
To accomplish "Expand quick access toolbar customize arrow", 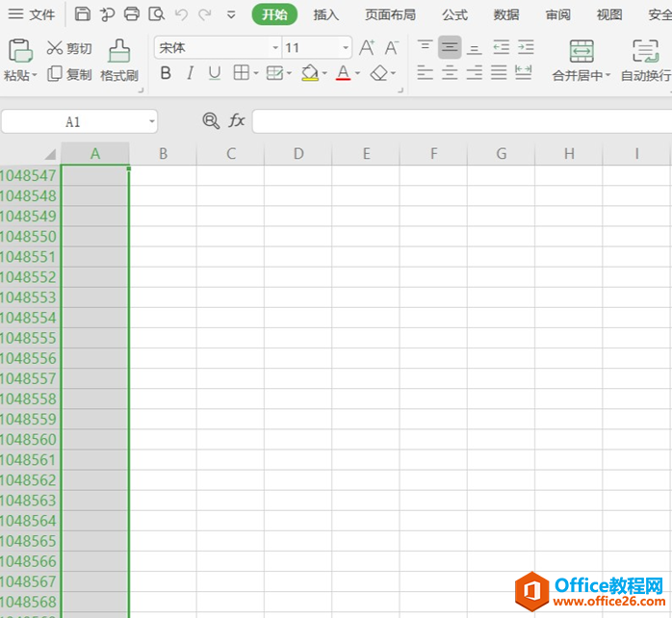I will click(x=231, y=15).
